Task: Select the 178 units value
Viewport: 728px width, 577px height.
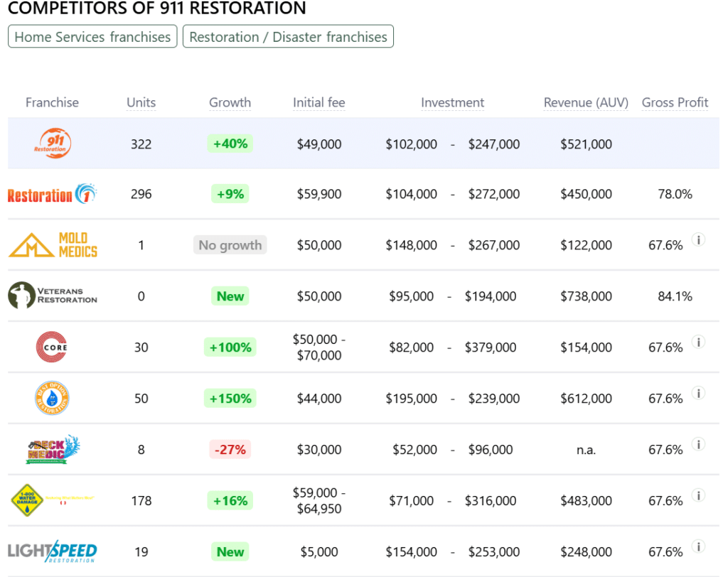Action: point(141,500)
